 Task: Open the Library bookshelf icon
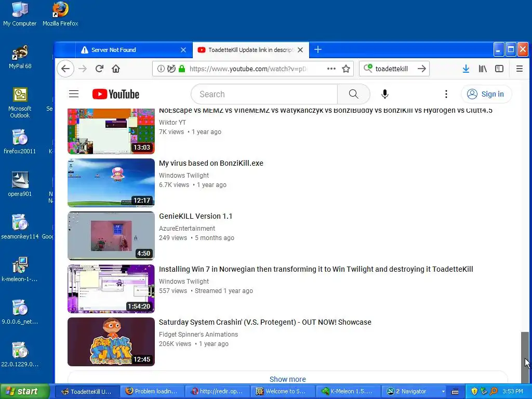(x=483, y=69)
